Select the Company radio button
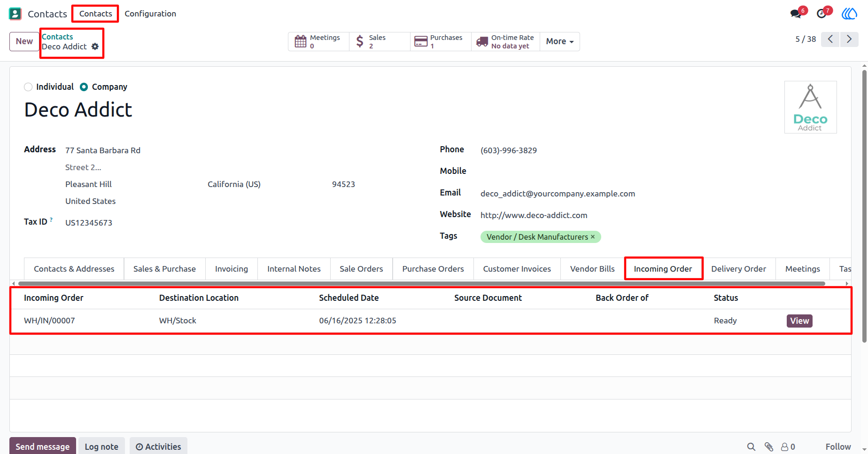868x454 pixels. click(x=84, y=87)
